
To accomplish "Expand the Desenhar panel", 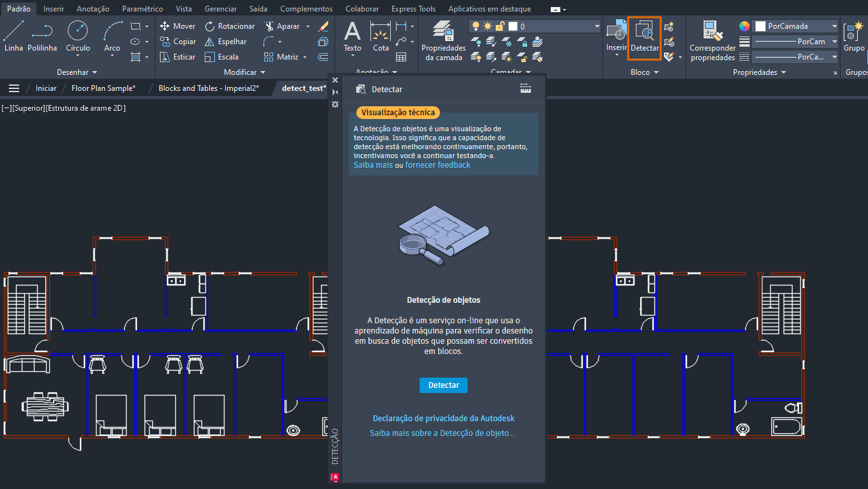I will [x=77, y=72].
